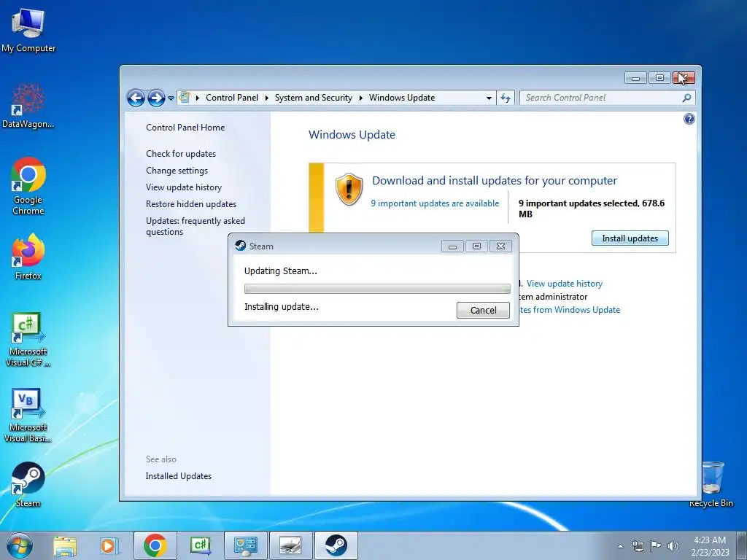
Task: Open sidebar View update history link
Action: click(184, 187)
